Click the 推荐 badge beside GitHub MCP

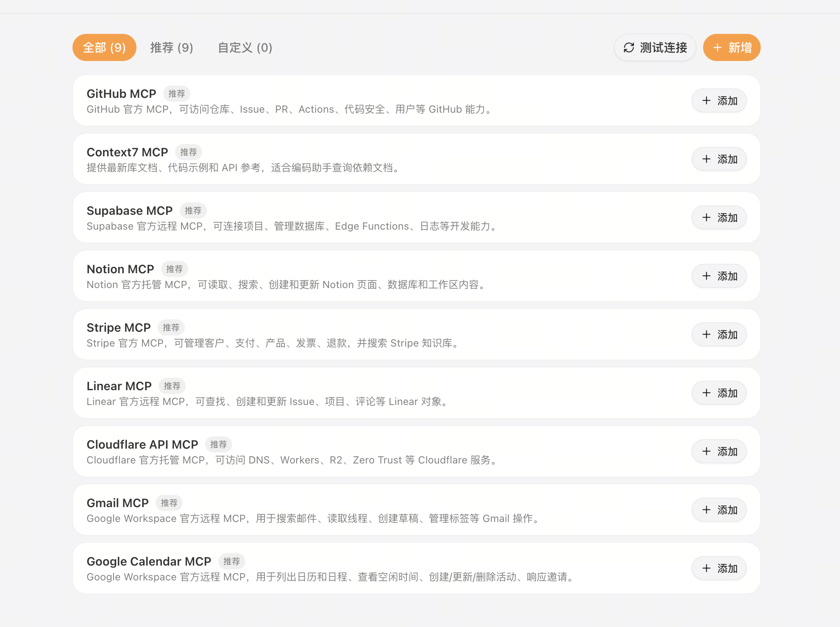(177, 94)
